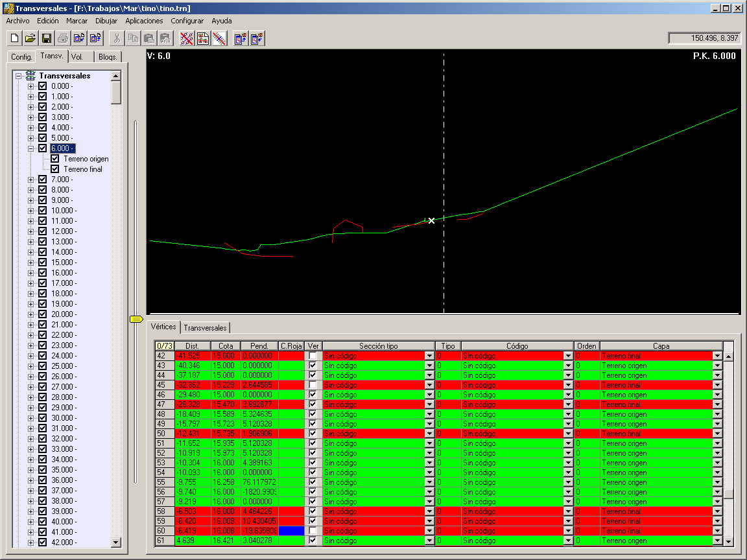Image resolution: width=747 pixels, height=560 pixels.
Task: Toggle the Terreno final checkbox
Action: point(54,169)
